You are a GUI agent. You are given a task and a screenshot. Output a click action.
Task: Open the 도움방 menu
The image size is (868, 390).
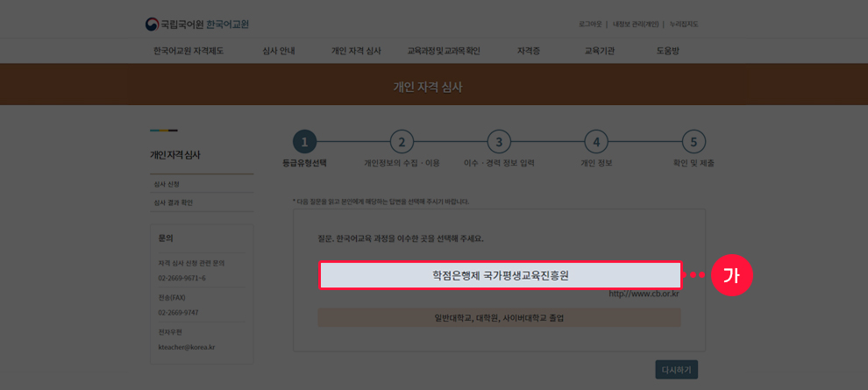tap(667, 51)
